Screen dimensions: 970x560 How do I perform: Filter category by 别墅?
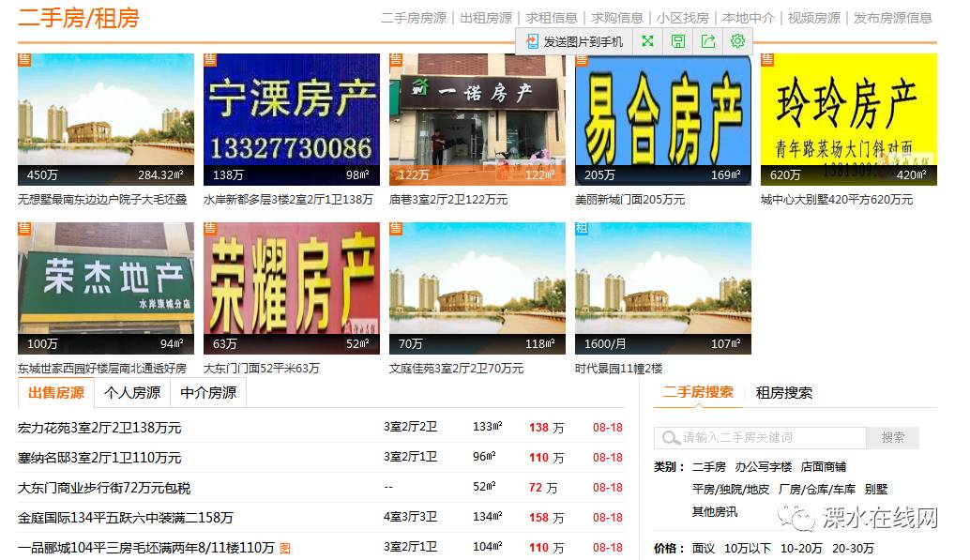[876, 490]
